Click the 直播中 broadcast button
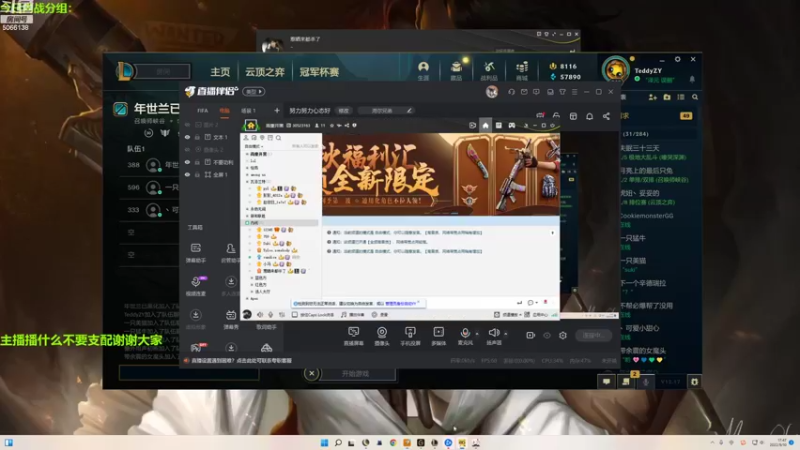Screen dimensions: 800x450 click(x=593, y=335)
